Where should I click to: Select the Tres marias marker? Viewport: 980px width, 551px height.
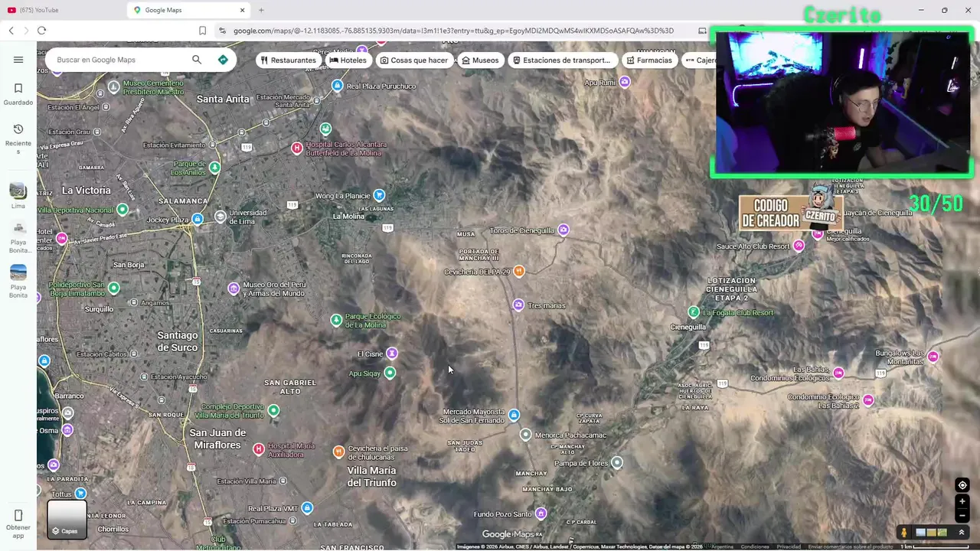pyautogui.click(x=518, y=305)
